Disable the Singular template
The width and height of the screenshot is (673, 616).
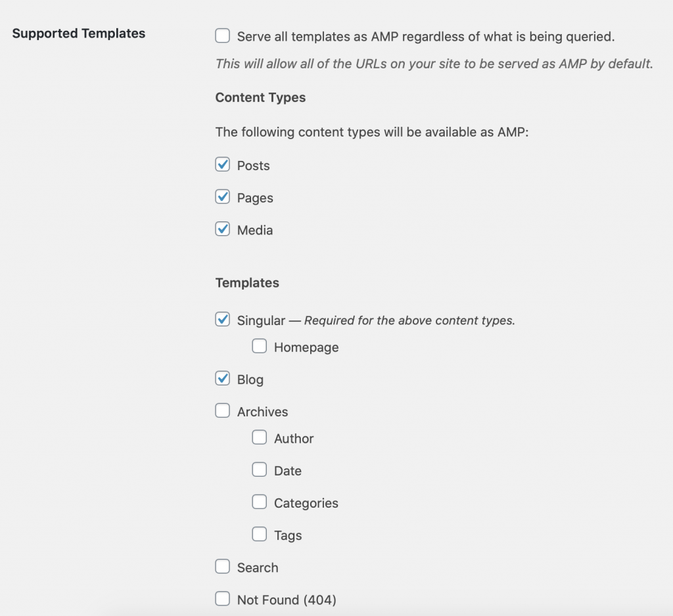(x=222, y=320)
